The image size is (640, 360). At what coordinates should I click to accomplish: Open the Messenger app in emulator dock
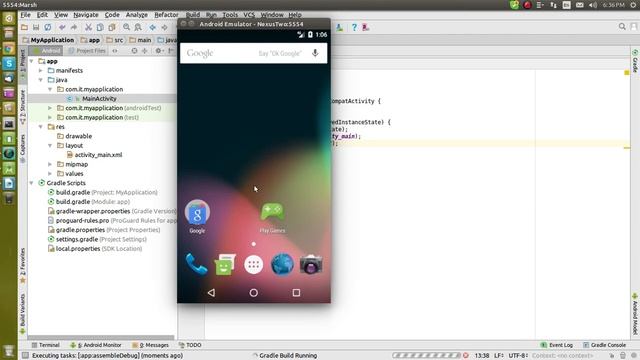(x=224, y=264)
